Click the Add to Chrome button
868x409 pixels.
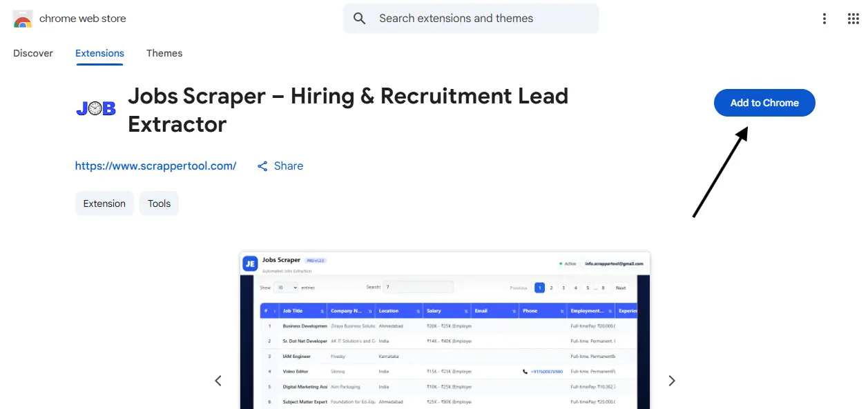point(764,102)
